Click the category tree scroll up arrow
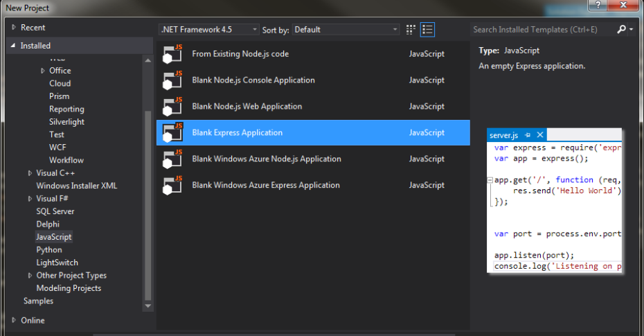Screen dimensions: 644x336 [148, 60]
